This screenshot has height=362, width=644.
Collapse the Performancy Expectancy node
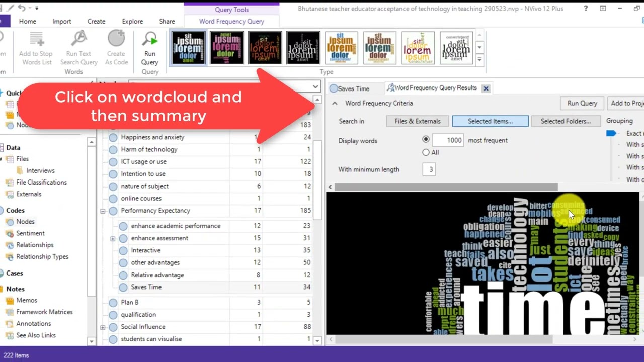pyautogui.click(x=103, y=211)
